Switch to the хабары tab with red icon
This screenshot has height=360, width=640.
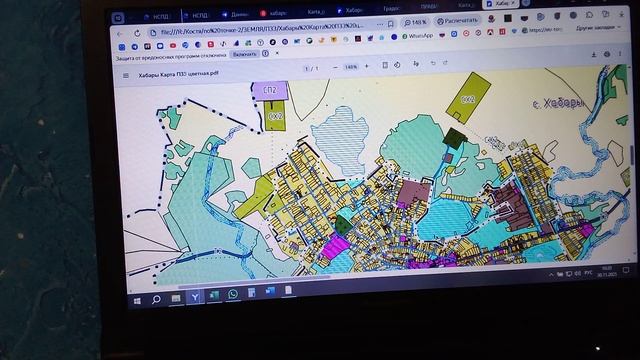[x=274, y=13]
